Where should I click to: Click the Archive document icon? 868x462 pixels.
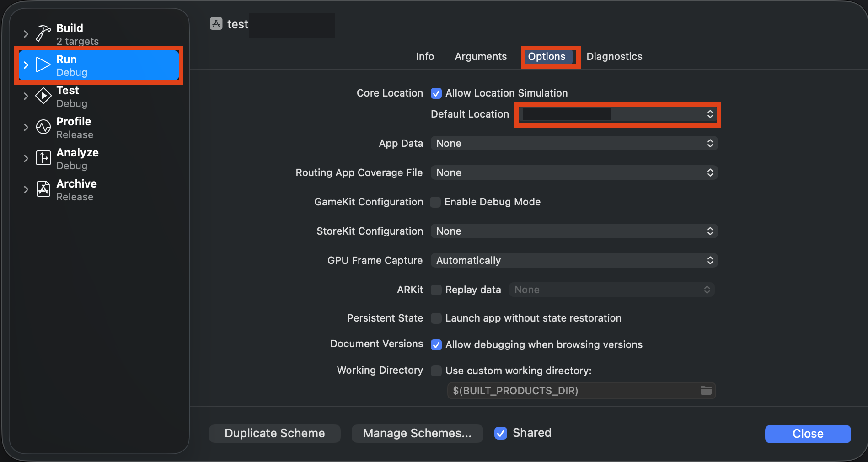coord(43,189)
